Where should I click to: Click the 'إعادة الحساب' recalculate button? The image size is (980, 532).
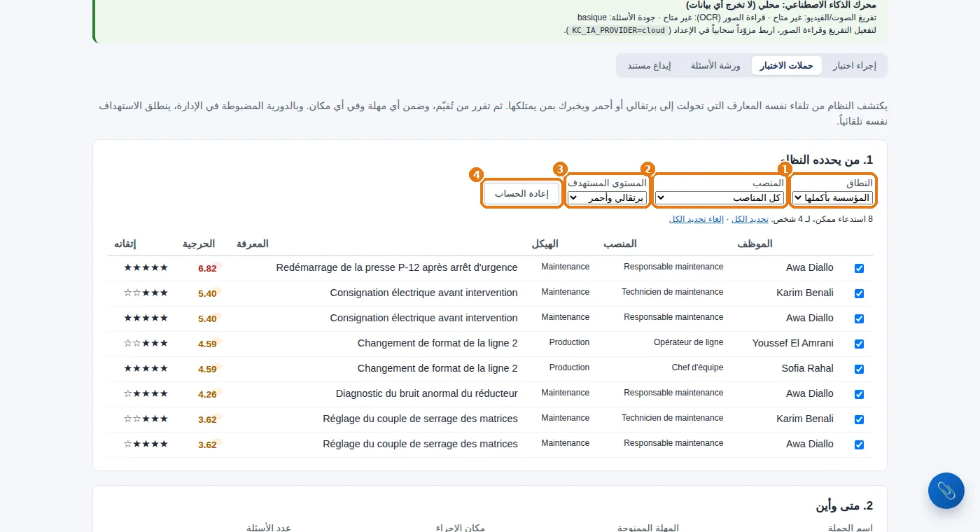click(x=521, y=194)
